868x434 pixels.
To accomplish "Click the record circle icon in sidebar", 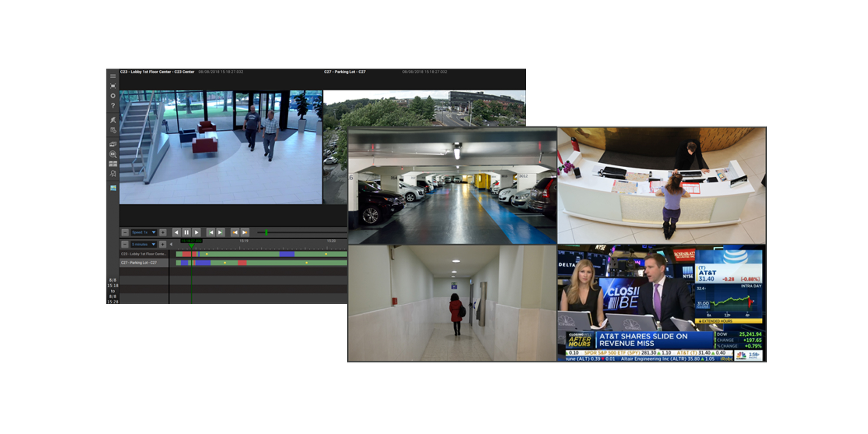I will point(113,95).
